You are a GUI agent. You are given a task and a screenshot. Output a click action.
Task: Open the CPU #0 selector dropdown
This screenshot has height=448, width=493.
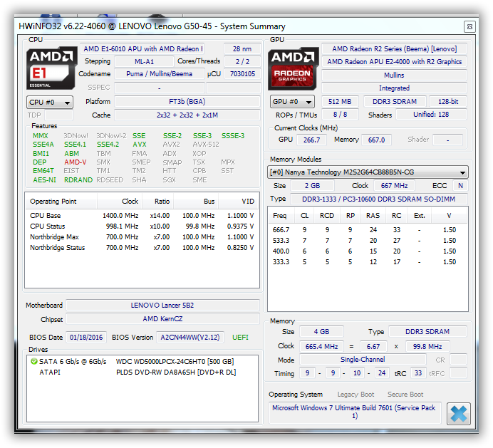(x=50, y=103)
